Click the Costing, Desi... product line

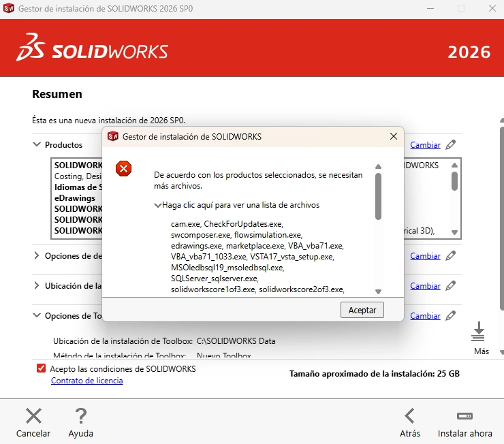tap(78, 176)
